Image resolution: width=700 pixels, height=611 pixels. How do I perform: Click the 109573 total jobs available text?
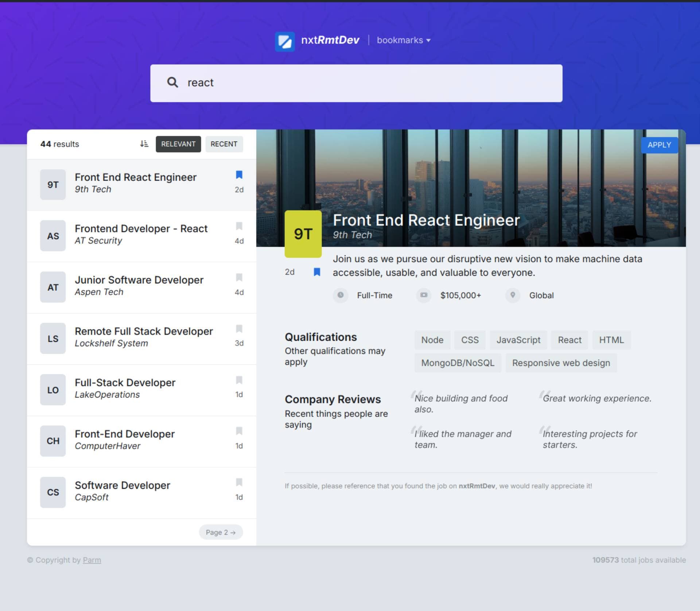click(639, 560)
